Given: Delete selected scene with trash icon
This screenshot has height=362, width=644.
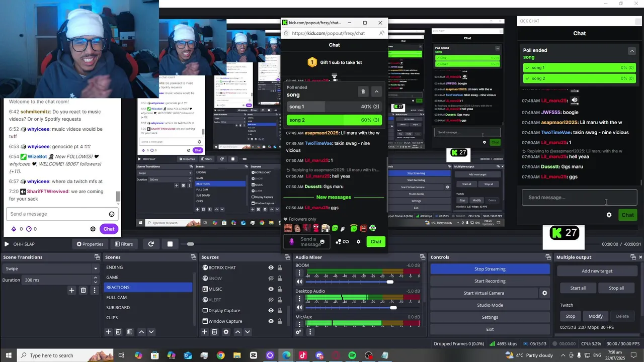Looking at the screenshot, I should 118,332.
